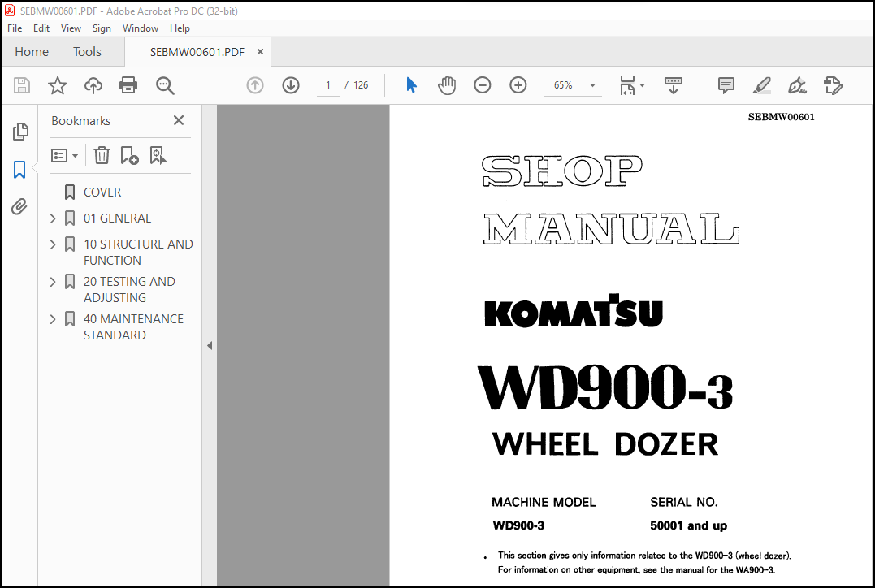Add the file to Starred with the star icon
The image size is (875, 588).
(x=58, y=85)
